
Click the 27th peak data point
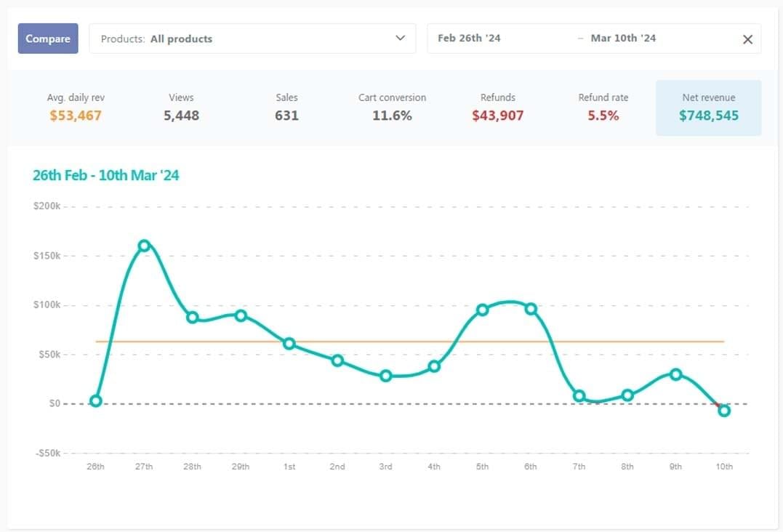click(x=144, y=246)
